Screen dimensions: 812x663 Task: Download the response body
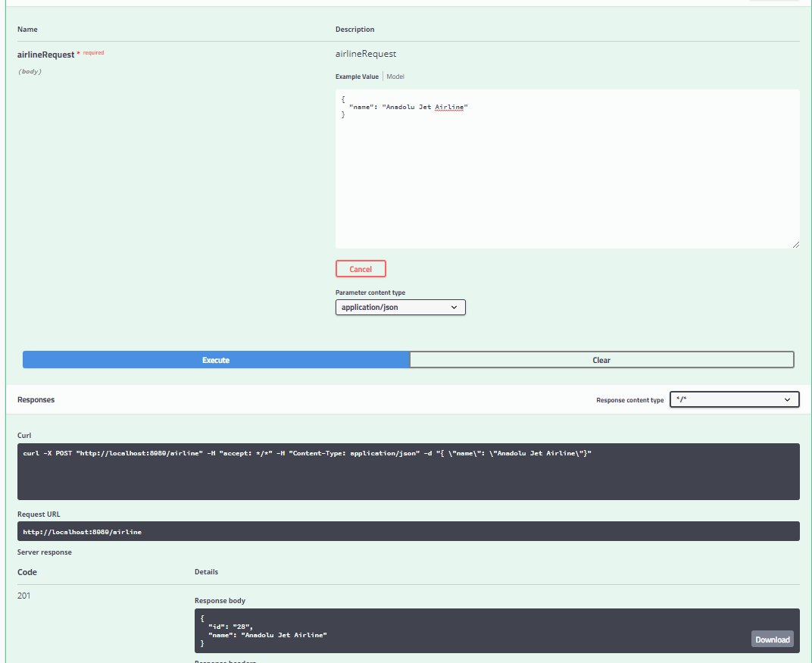pos(772,639)
